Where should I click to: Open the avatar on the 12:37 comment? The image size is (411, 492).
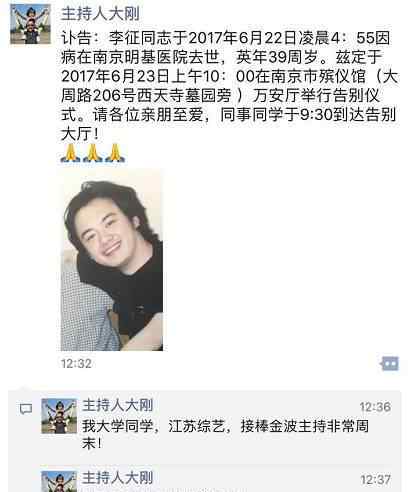click(59, 481)
